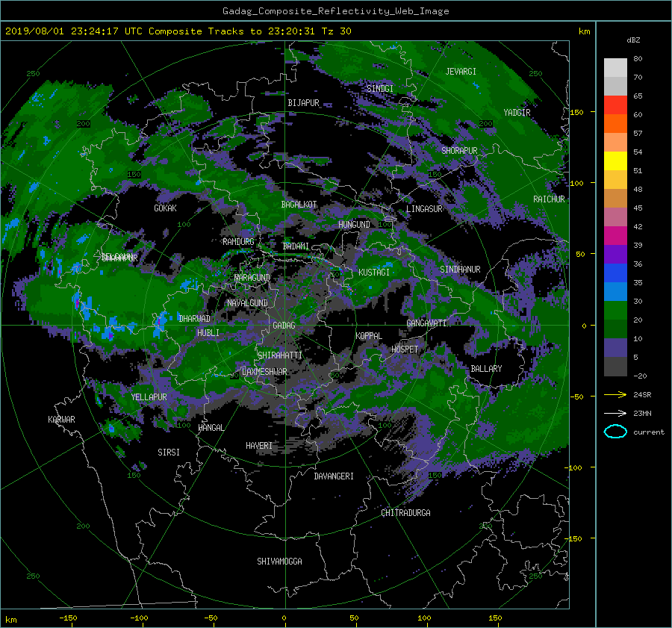The image size is (672, 628).
Task: Click the HANGAL city label
Action: (211, 428)
